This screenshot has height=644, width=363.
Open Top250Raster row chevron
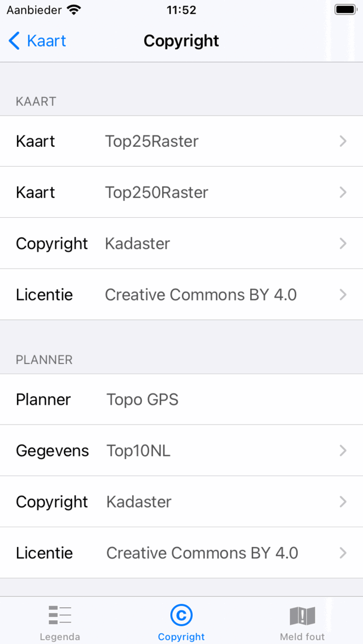pos(343,192)
